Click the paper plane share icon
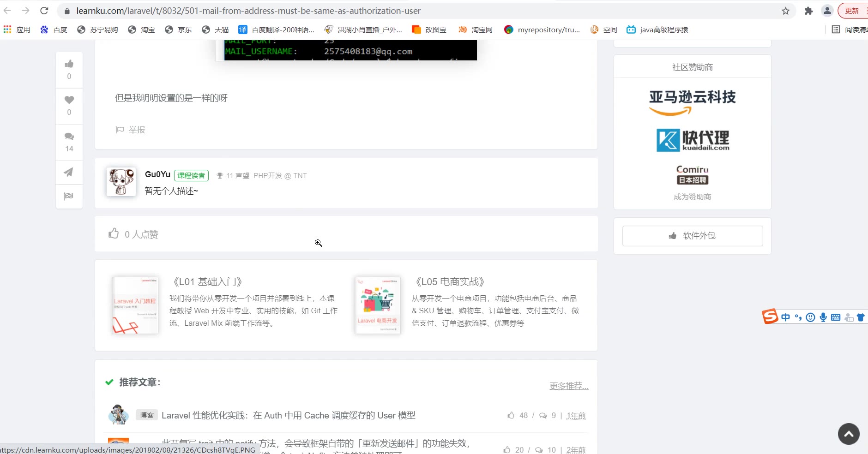 [x=69, y=172]
